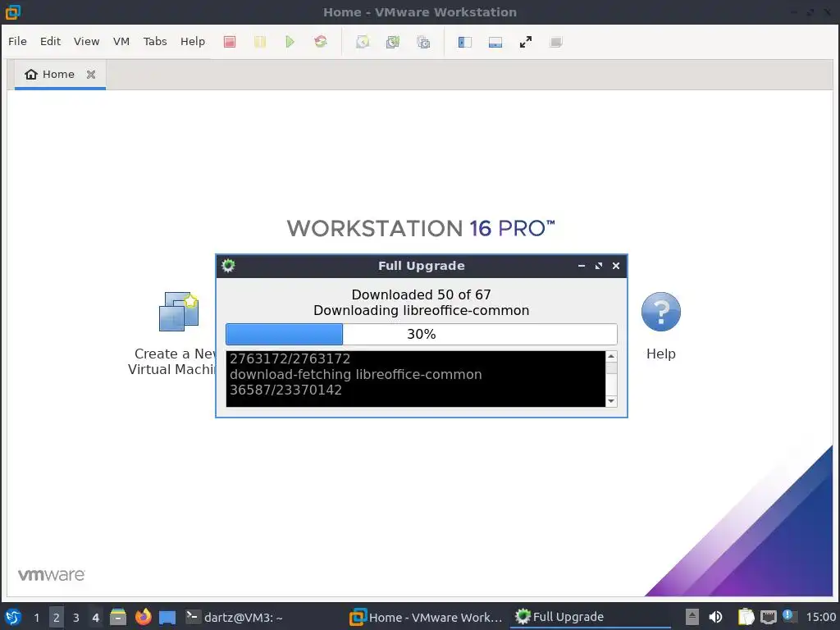Open the Tabs menu
Screen dimensions: 840x630
155,41
